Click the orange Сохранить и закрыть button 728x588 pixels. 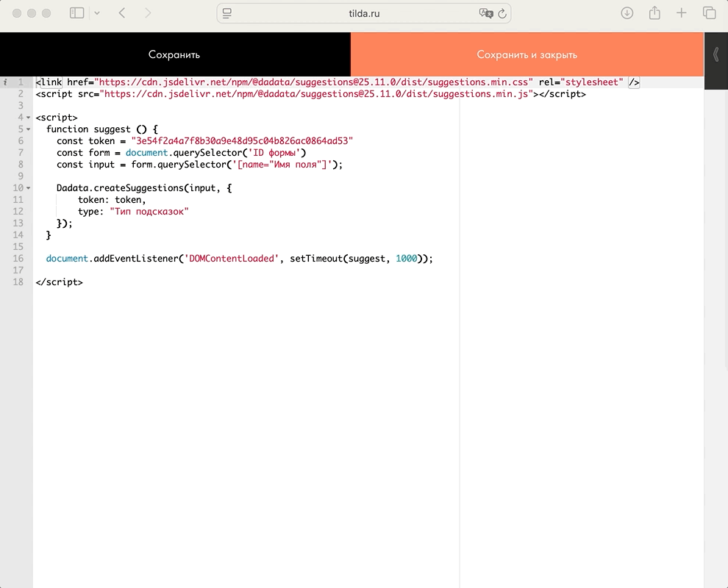coord(527,54)
